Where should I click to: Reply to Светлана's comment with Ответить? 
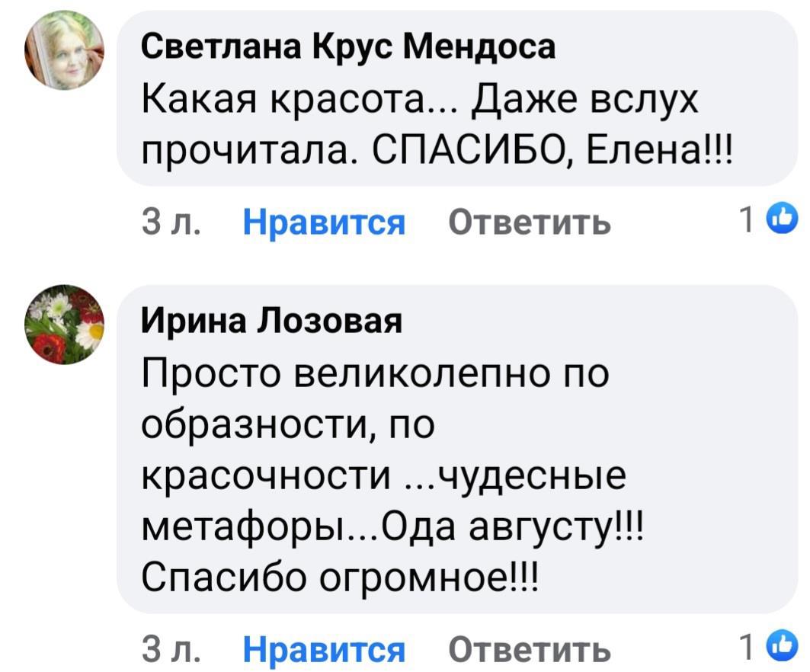[530, 223]
